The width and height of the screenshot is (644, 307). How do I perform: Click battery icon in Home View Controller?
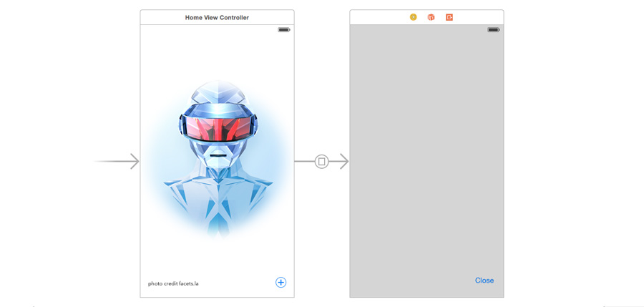point(284,30)
